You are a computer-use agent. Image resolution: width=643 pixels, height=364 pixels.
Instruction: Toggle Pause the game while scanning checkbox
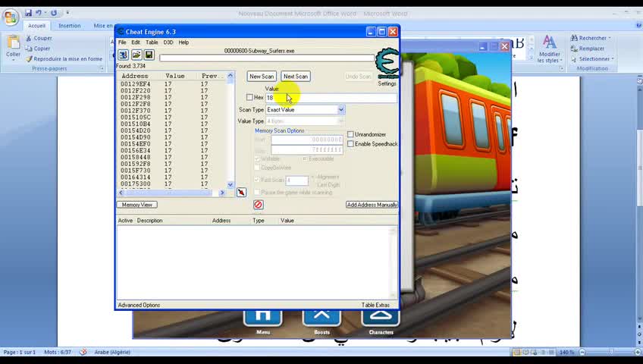pyautogui.click(x=257, y=192)
